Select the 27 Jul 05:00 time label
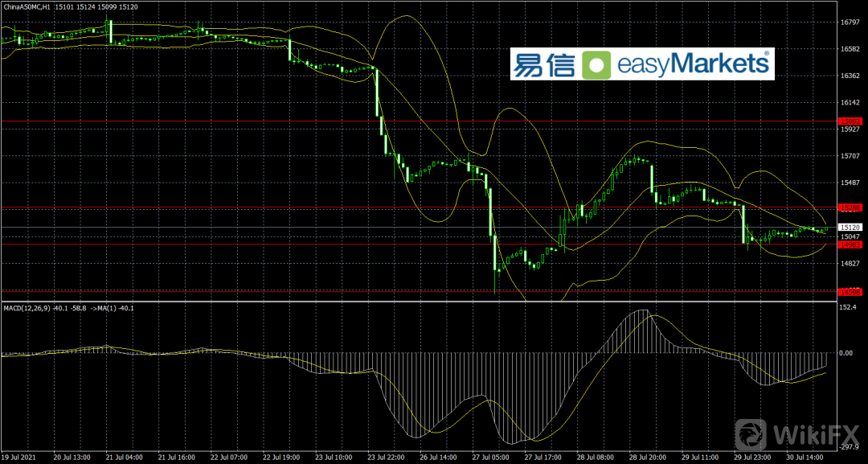This screenshot has height=464, width=868. (489, 457)
